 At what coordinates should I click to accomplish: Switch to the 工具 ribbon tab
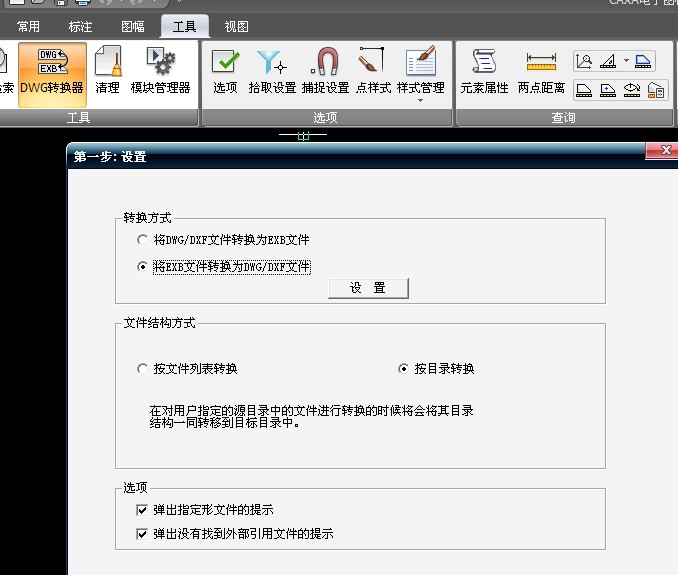click(185, 27)
